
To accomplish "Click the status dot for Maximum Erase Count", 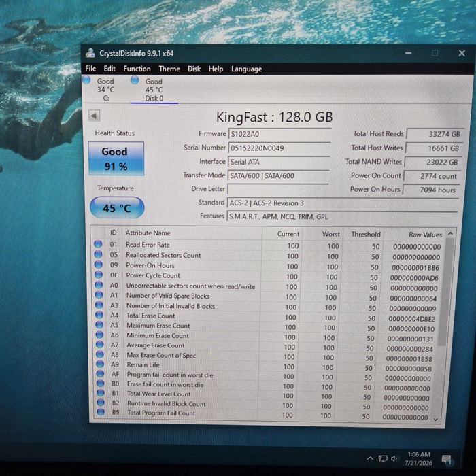I will 99,325.
